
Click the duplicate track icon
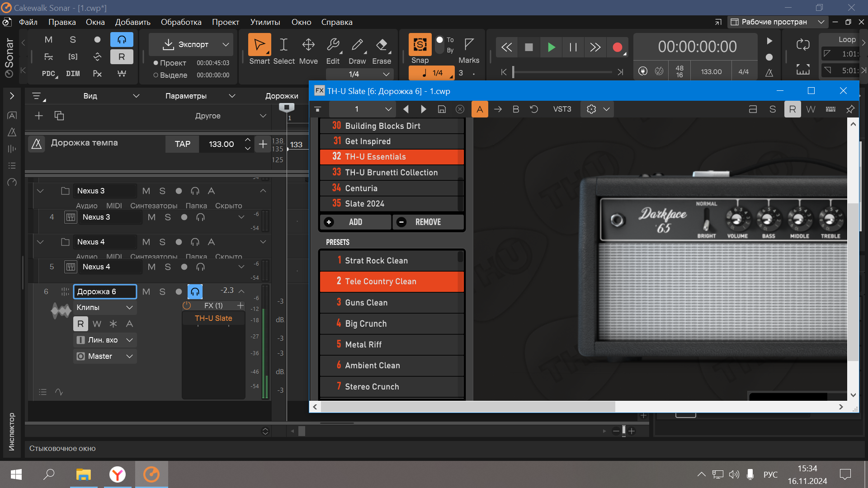(x=59, y=116)
